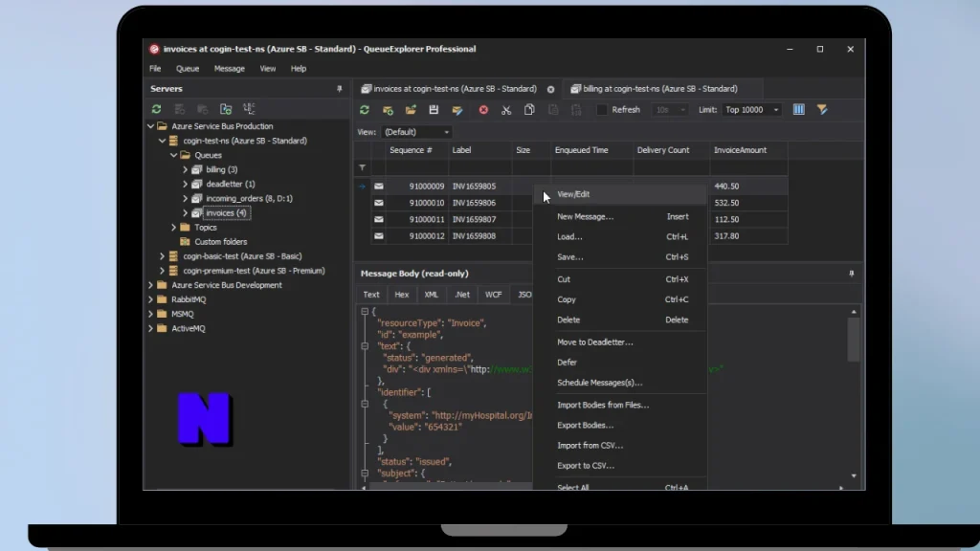Click envelope icon of message 91000009
The width and height of the screenshot is (980, 551).
(379, 187)
